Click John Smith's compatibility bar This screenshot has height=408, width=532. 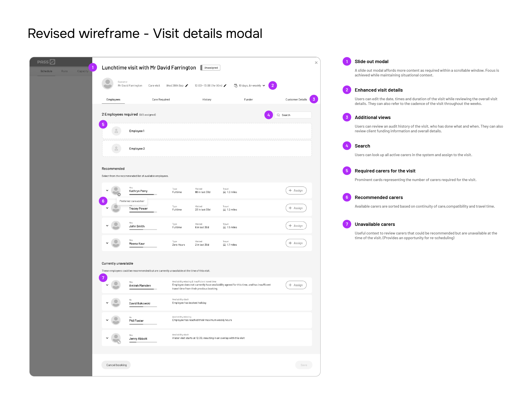point(143,229)
